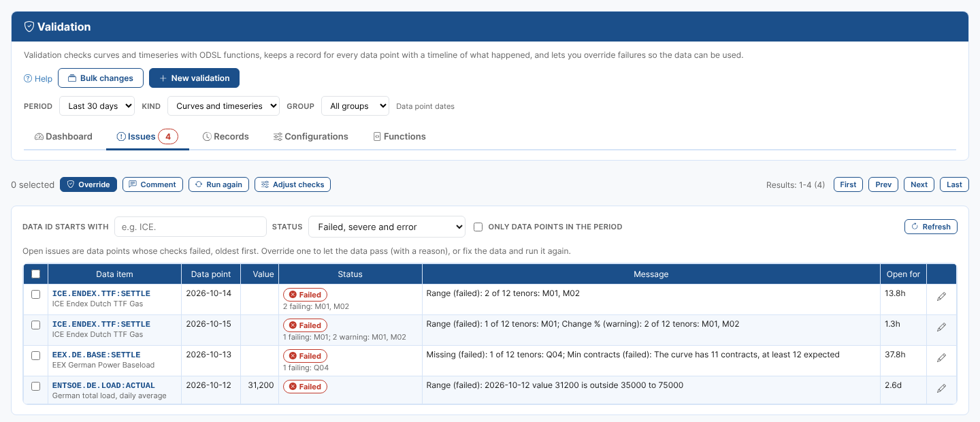Edit the ENTSOE.DE.LOAD:ACTUAL row via pencil icon
Viewport: 980px width, 422px height.
941,389
